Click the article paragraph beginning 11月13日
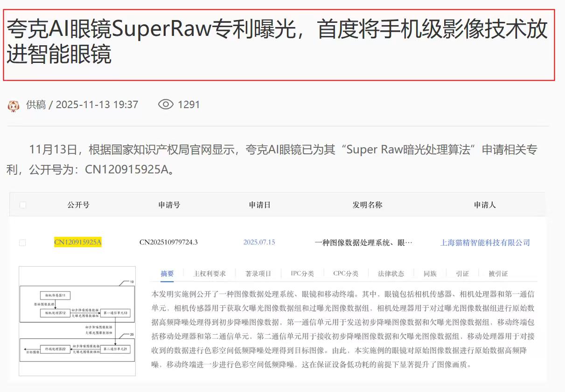 pos(272,159)
